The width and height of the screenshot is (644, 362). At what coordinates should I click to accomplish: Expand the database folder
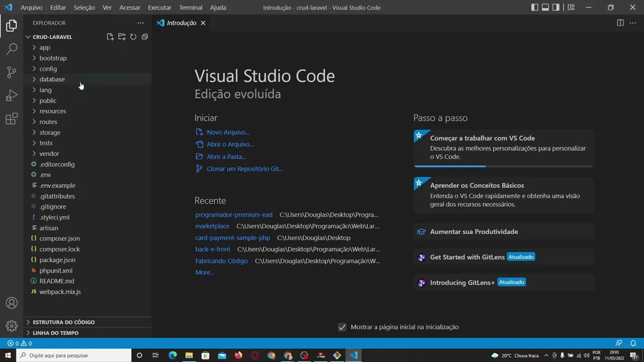point(88,79)
